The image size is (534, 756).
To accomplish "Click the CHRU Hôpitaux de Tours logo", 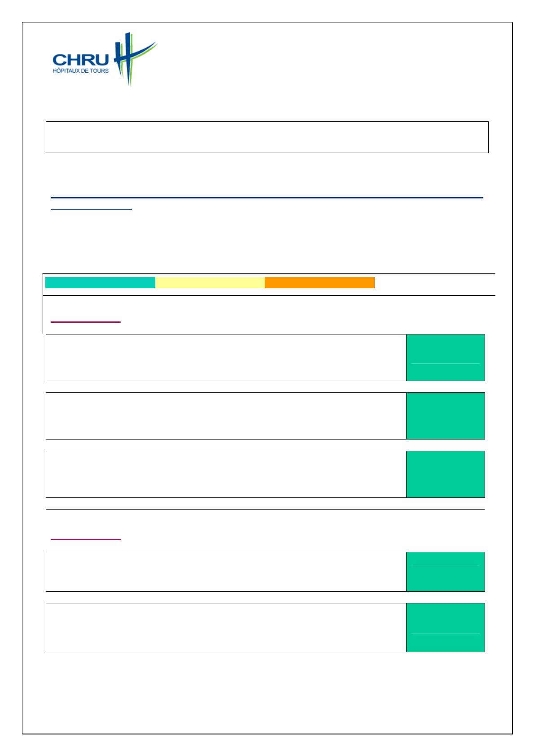I will (x=104, y=60).
